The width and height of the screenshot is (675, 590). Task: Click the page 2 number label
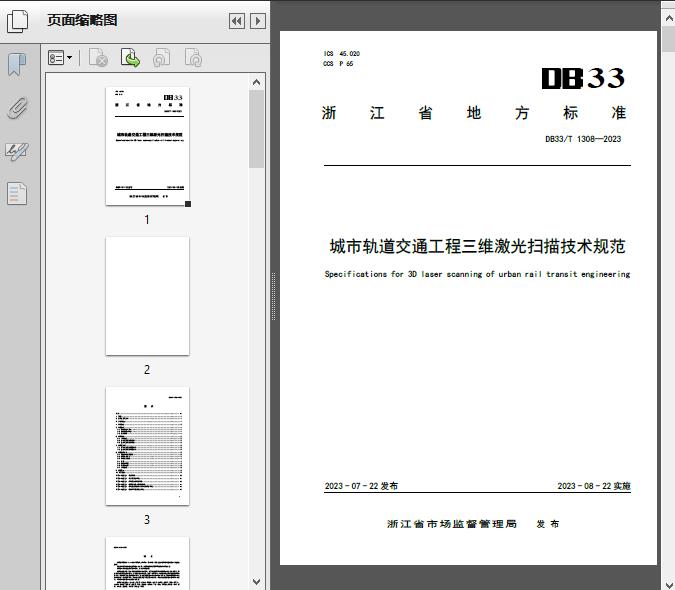pyautogui.click(x=147, y=370)
